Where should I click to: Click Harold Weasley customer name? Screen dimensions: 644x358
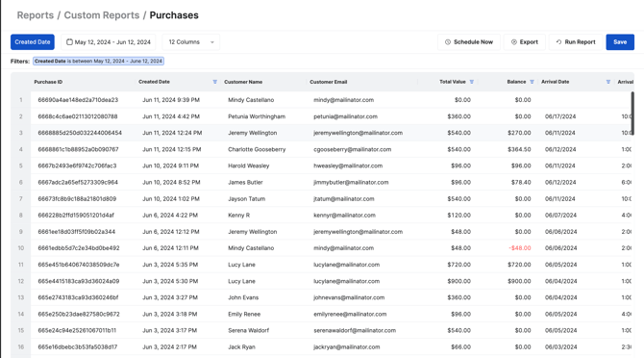(249, 166)
